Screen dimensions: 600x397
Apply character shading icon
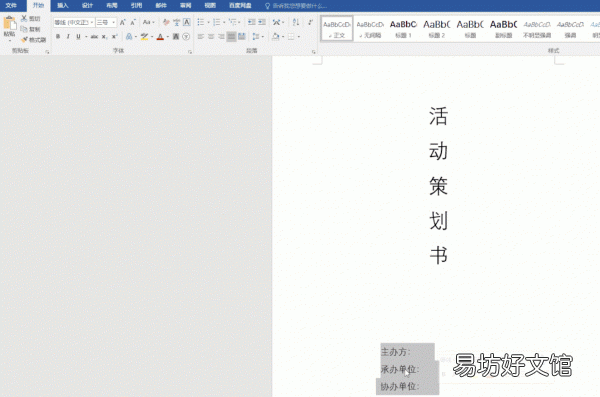click(176, 37)
